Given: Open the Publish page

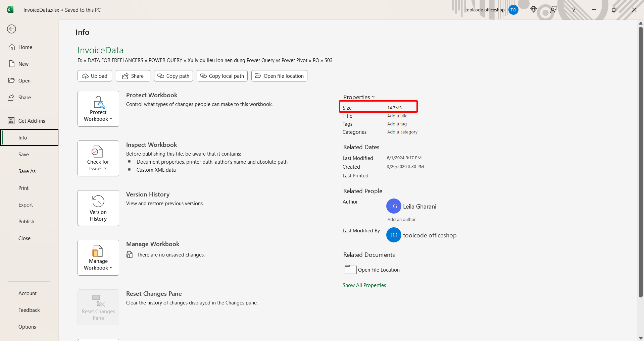Looking at the screenshot, I should click(29, 222).
